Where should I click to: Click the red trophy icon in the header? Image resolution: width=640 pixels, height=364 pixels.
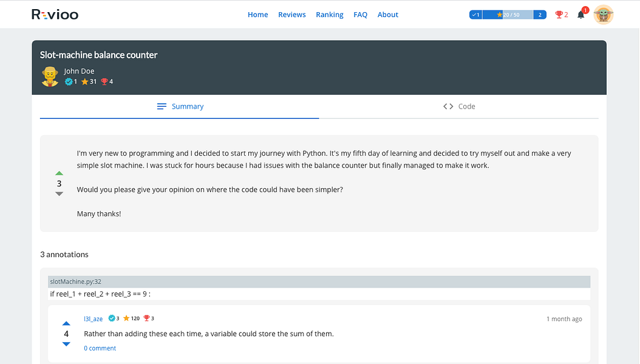point(559,15)
